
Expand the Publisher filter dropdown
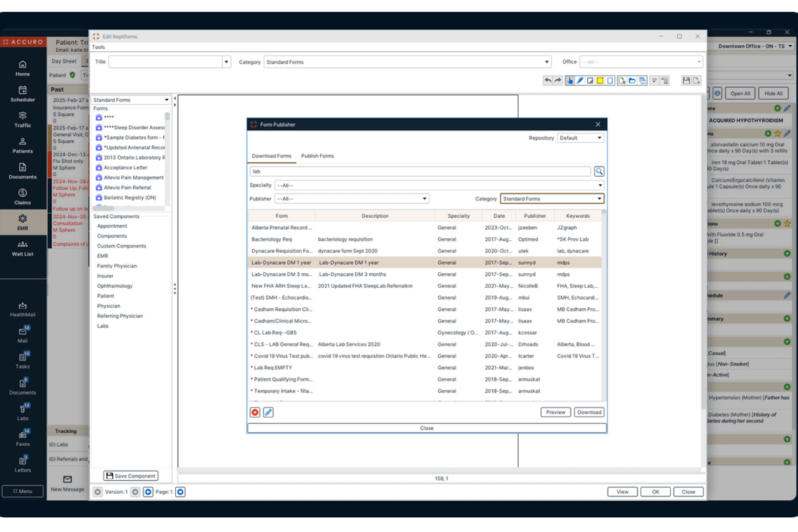point(352,199)
